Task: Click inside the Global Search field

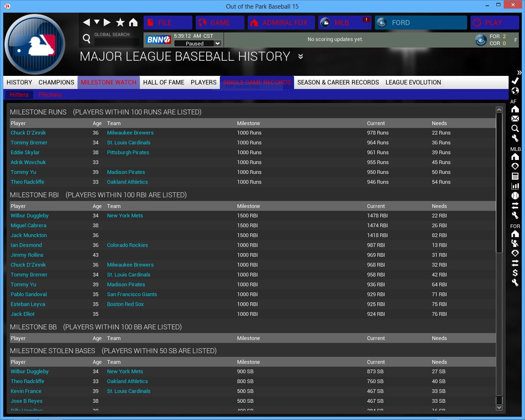Action: [117, 42]
